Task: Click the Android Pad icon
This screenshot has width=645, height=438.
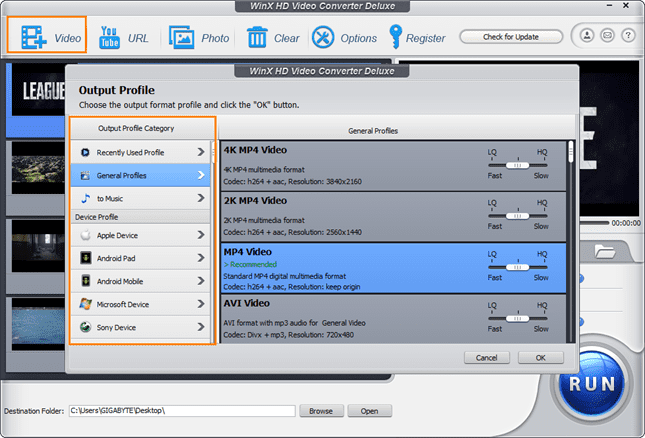Action: (86, 258)
